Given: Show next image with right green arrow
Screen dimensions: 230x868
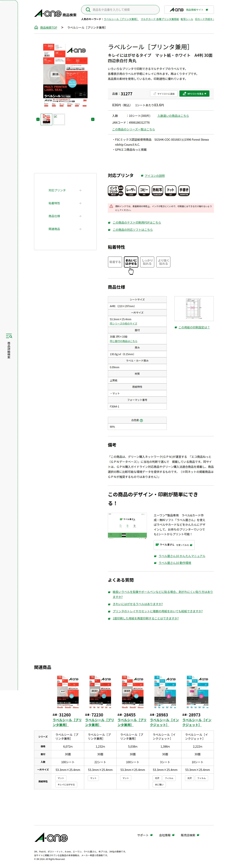Looking at the screenshot, I should [93, 119].
